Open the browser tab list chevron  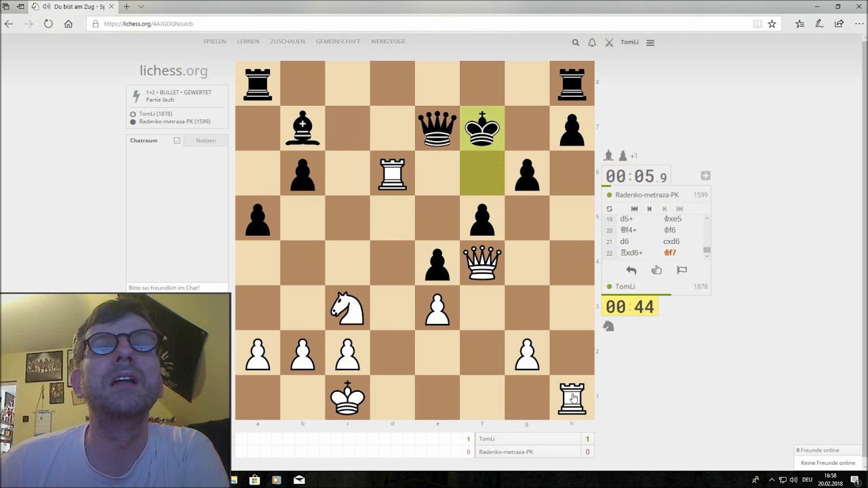point(141,7)
